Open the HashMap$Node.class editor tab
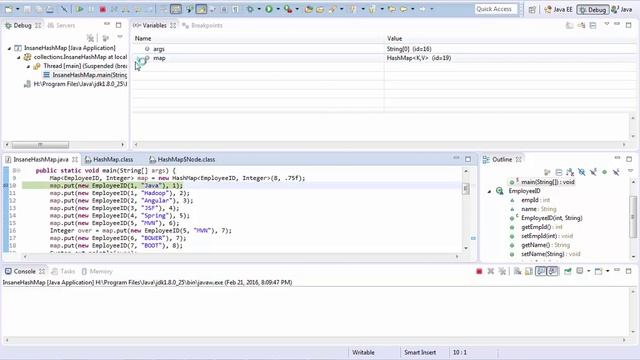 [182, 159]
